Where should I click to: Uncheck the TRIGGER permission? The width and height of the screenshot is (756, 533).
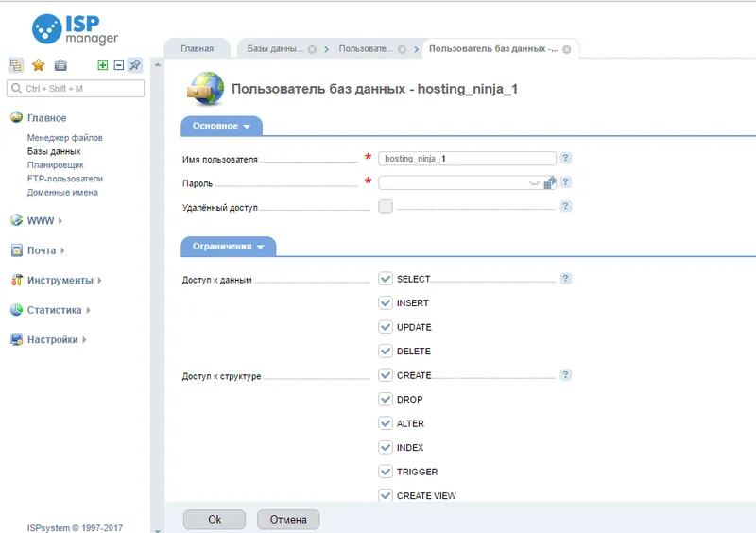386,472
